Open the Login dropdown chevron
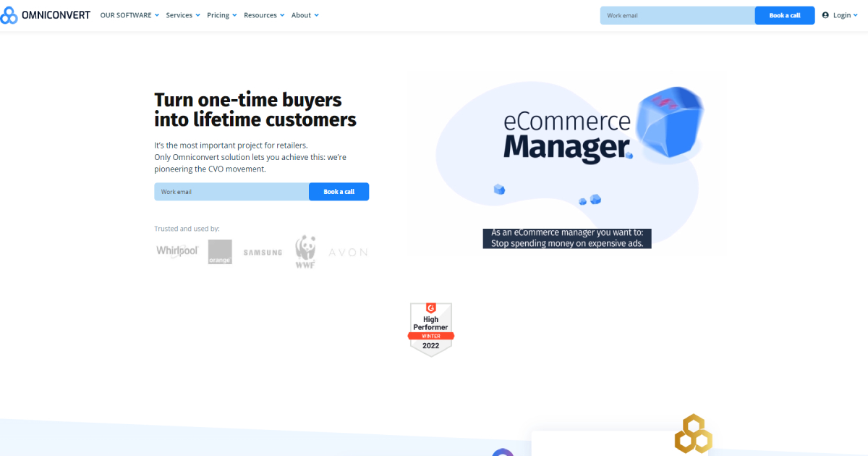Image resolution: width=868 pixels, height=456 pixels. [x=856, y=15]
